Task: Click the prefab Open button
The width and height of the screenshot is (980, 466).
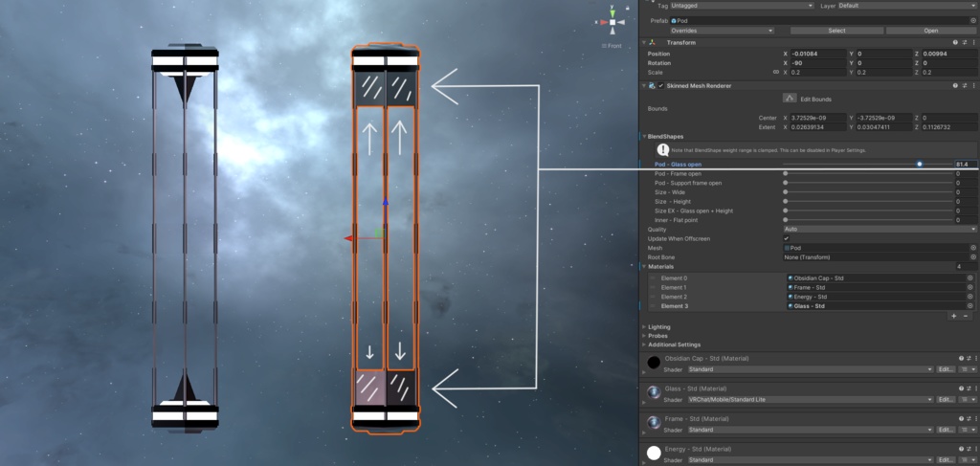Action: coord(930,30)
